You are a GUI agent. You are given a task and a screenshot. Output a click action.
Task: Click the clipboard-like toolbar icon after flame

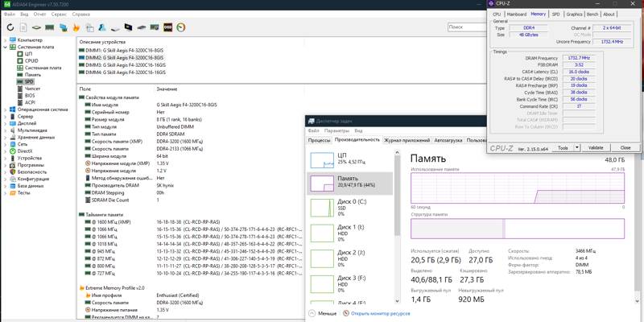coord(89,27)
